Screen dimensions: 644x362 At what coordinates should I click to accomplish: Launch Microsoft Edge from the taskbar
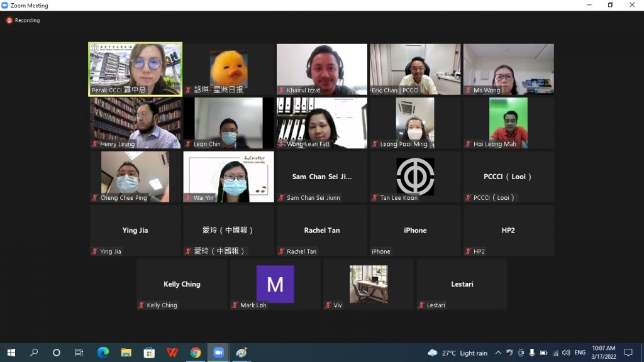(x=103, y=353)
